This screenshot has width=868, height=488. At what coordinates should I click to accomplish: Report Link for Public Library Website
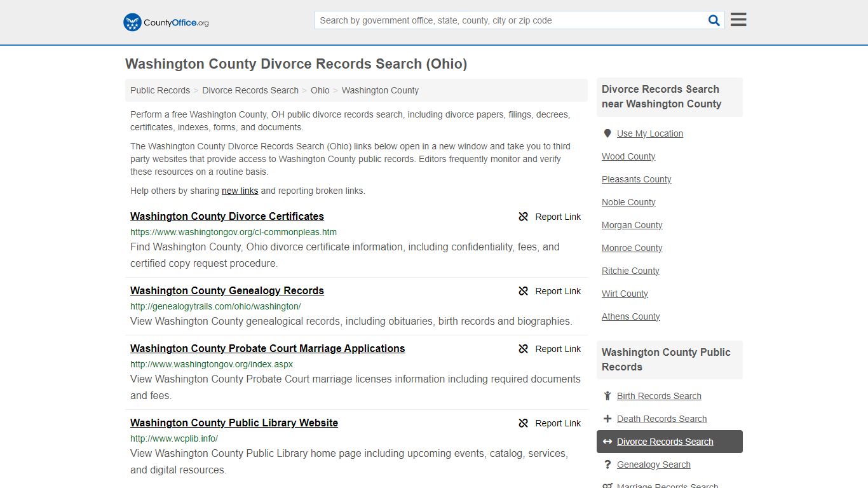(x=550, y=423)
